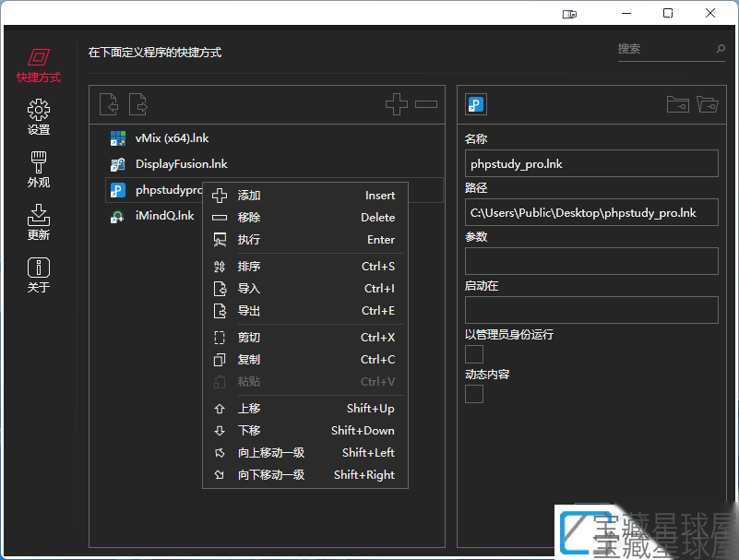This screenshot has width=739, height=560.
Task: Choose 复制 Ctrl+C from context menu
Action: 305,360
